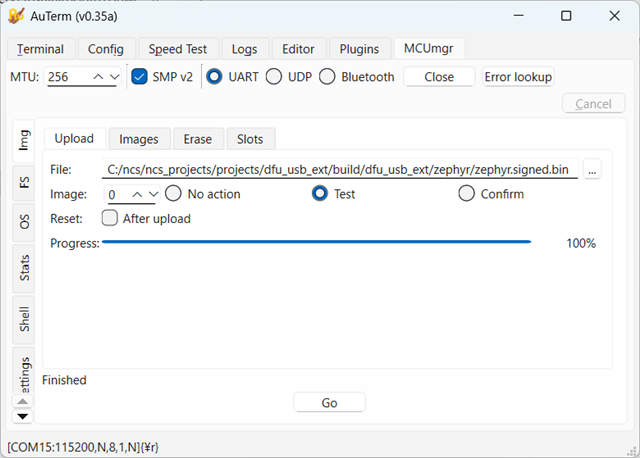The image size is (640, 458).
Task: Click the Go button
Action: pyautogui.click(x=329, y=403)
